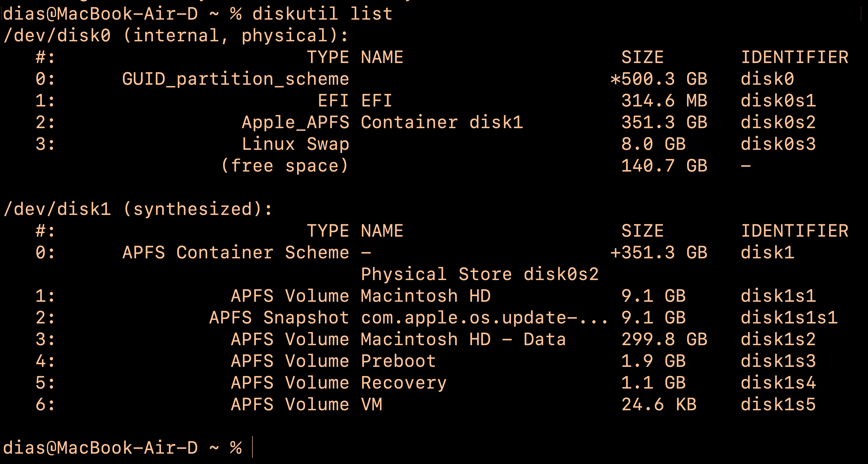Click 'Macintosh HD - Data' volume name
868x464 pixels.
click(x=463, y=339)
